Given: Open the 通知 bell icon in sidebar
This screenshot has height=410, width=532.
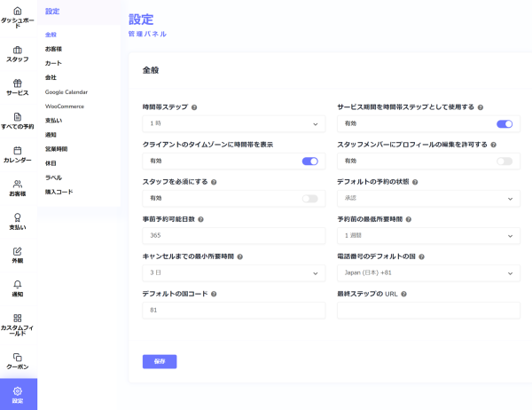Looking at the screenshot, I should [x=18, y=284].
